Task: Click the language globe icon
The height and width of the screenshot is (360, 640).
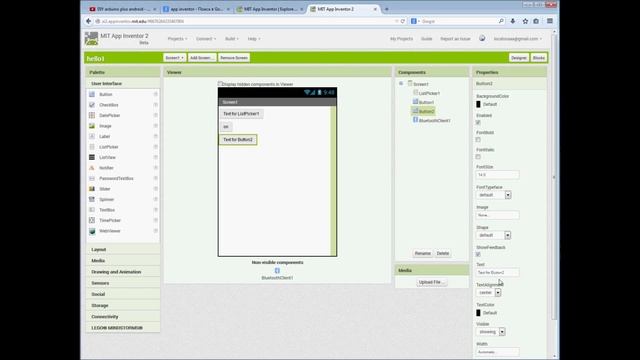Action: 482,38
